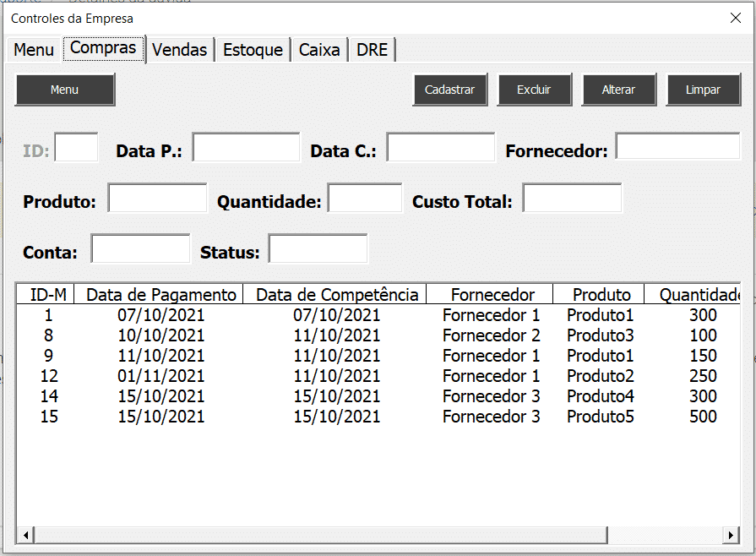Select the row with ID-M 14

click(378, 396)
